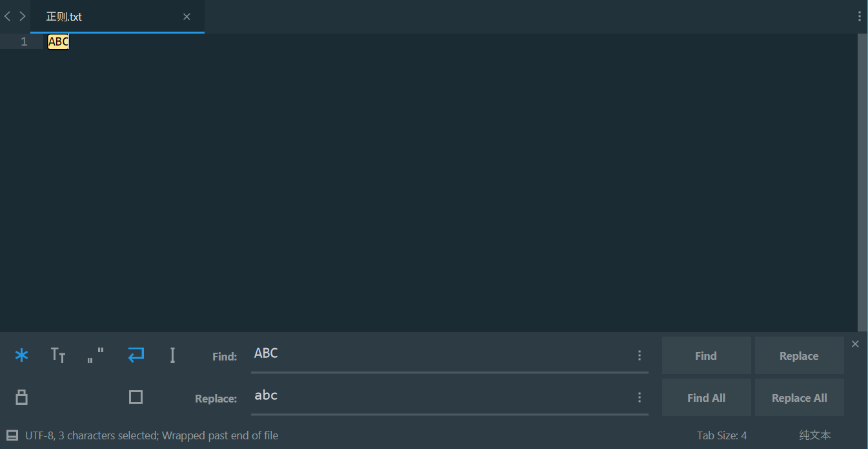The image size is (868, 449).
Task: Toggle case sensitive matching
Action: [58, 355]
